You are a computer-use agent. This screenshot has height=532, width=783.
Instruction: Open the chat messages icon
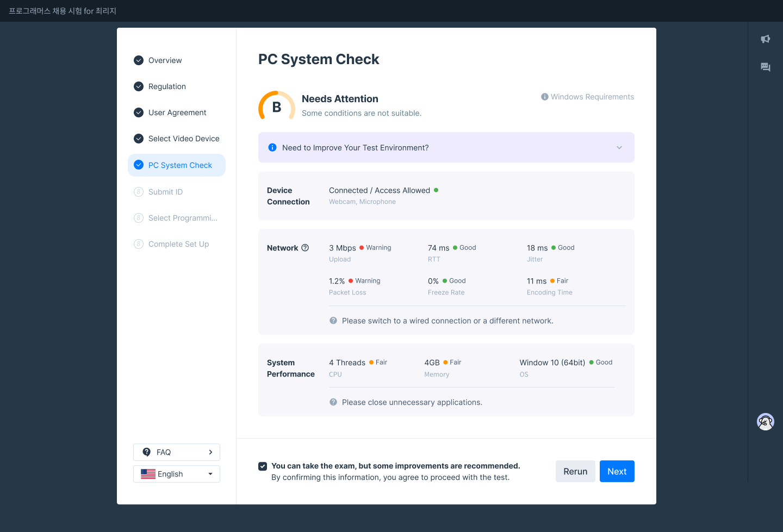(x=766, y=67)
